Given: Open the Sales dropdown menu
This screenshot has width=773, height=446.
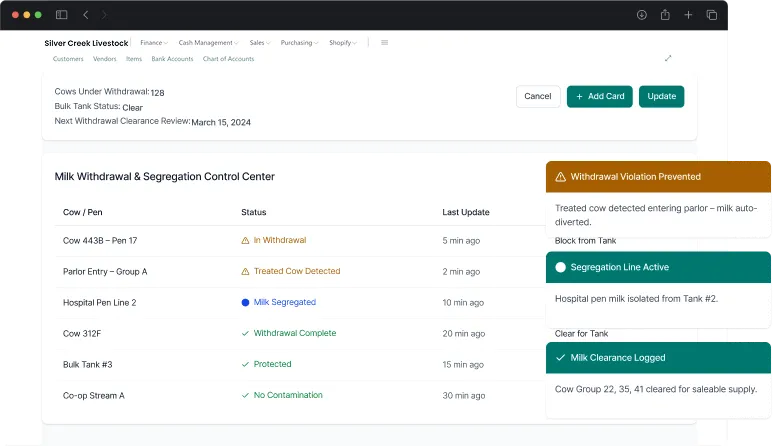Looking at the screenshot, I should tap(260, 43).
